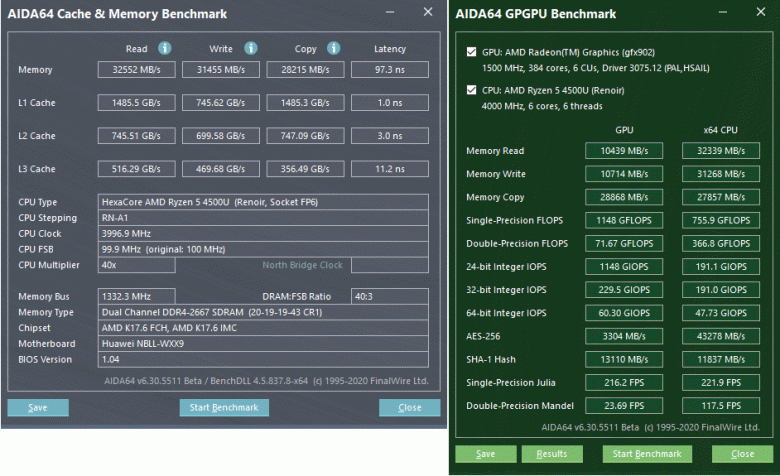The width and height of the screenshot is (780, 476).
Task: Start Benchmark in Cache & Memory window
Action: [x=224, y=408]
